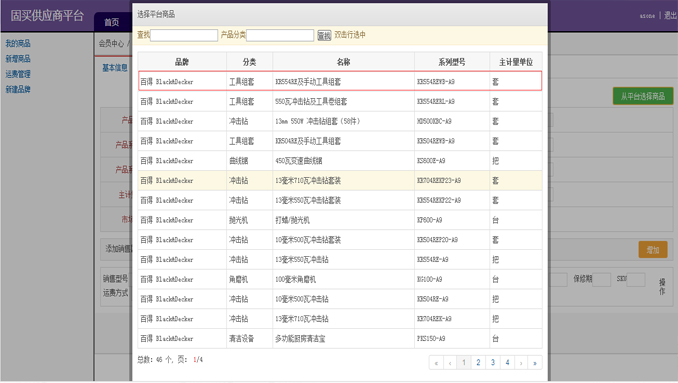Open 新增商品 in left sidebar
The height and width of the screenshot is (383, 678).
tap(18, 59)
